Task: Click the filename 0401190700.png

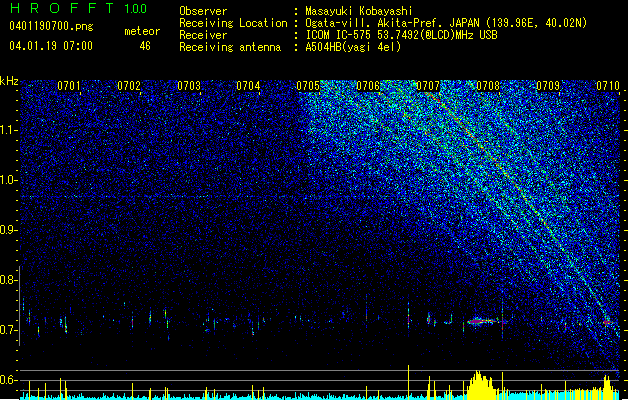Action: point(51,27)
